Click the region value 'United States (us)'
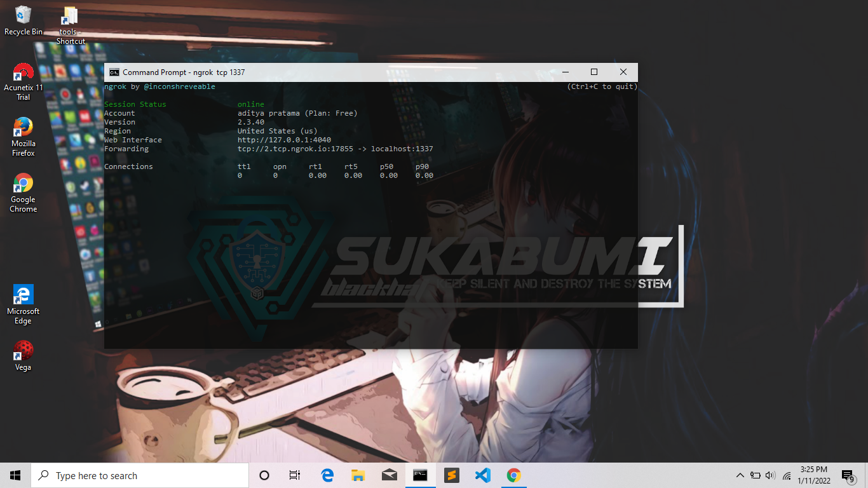 pos(278,131)
